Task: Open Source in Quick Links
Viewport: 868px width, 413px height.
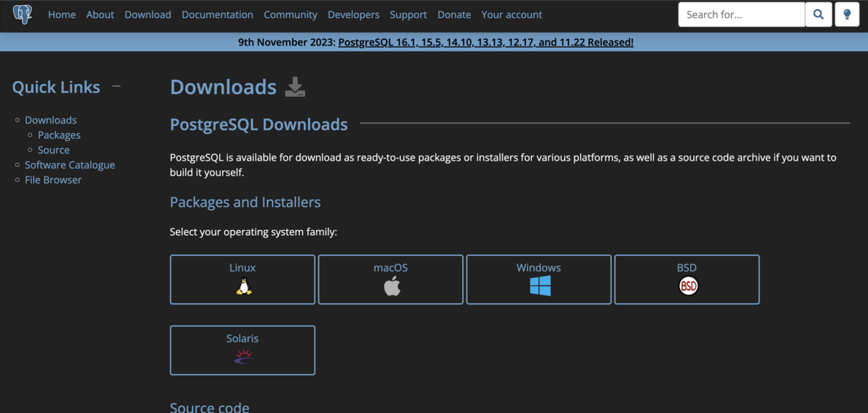Action: tap(54, 150)
